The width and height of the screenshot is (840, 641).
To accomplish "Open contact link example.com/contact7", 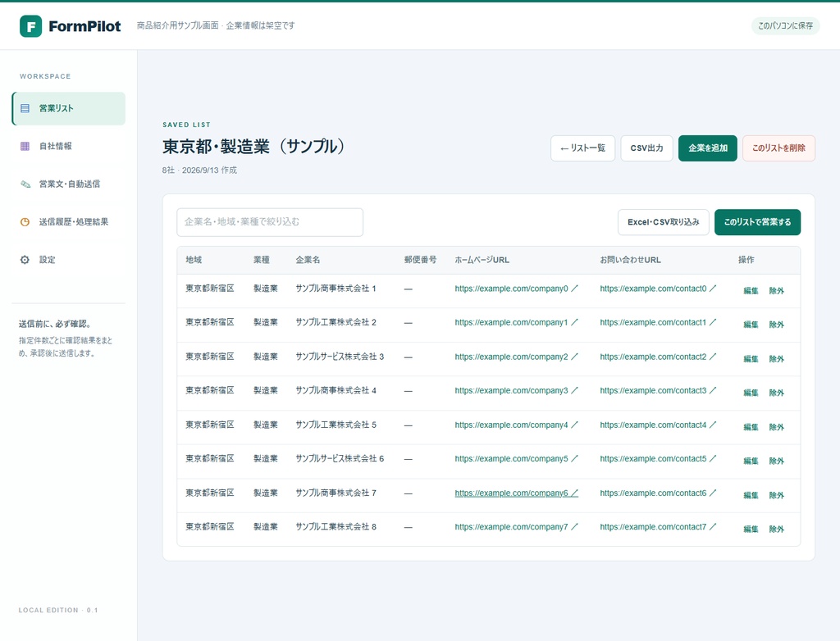I will click(659, 527).
